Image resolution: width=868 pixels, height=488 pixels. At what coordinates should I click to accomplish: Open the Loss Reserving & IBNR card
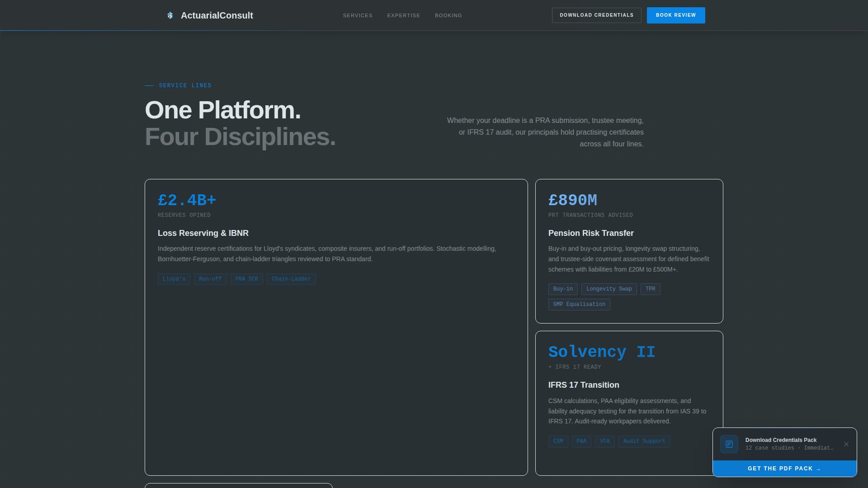click(x=203, y=233)
